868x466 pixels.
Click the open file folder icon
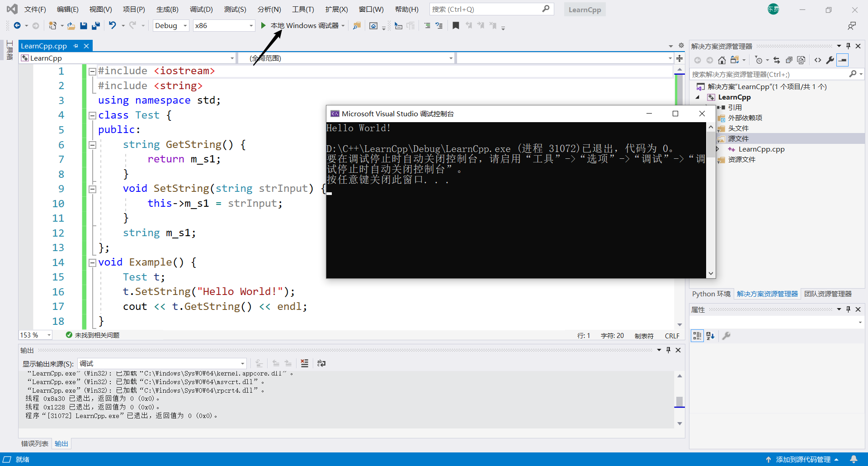(71, 26)
